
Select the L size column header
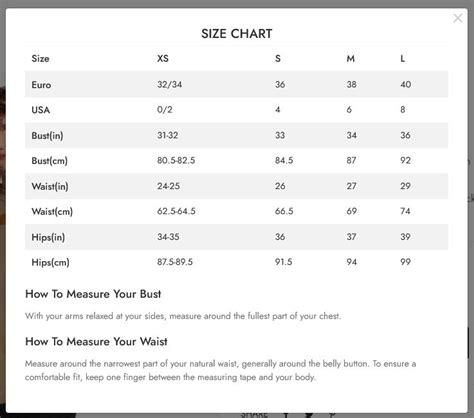(403, 59)
